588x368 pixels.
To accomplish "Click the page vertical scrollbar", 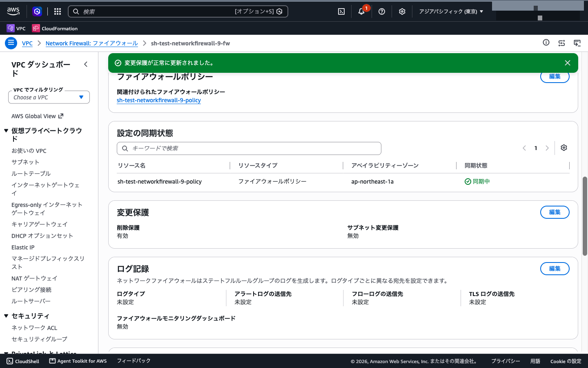I will (x=585, y=216).
